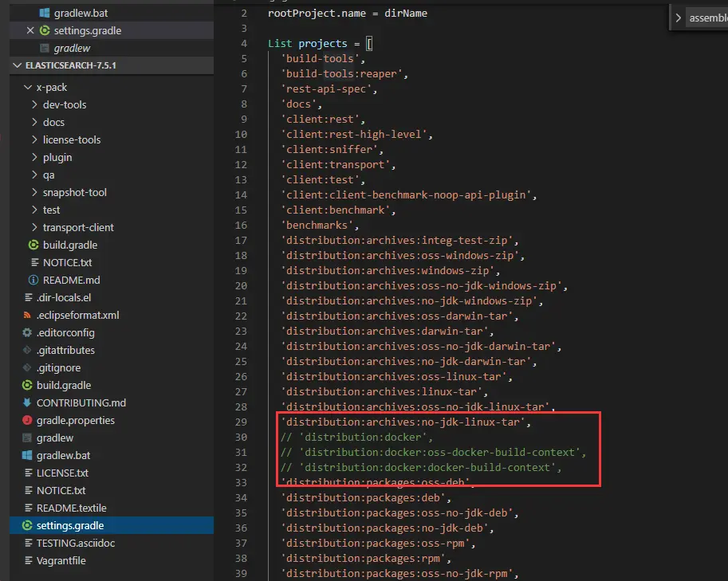This screenshot has width=728, height=581.
Task: Close the settings.gradle open editor
Action: [30, 30]
